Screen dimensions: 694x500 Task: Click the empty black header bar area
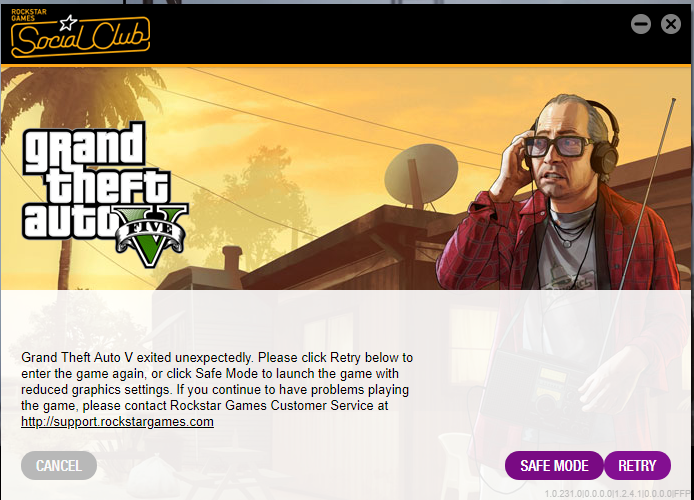(389, 34)
